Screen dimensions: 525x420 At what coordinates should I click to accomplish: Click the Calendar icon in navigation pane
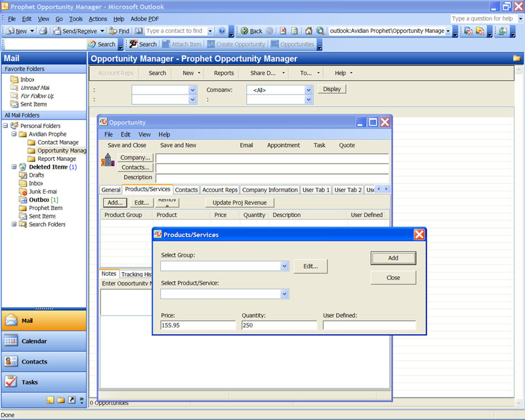tap(10, 341)
